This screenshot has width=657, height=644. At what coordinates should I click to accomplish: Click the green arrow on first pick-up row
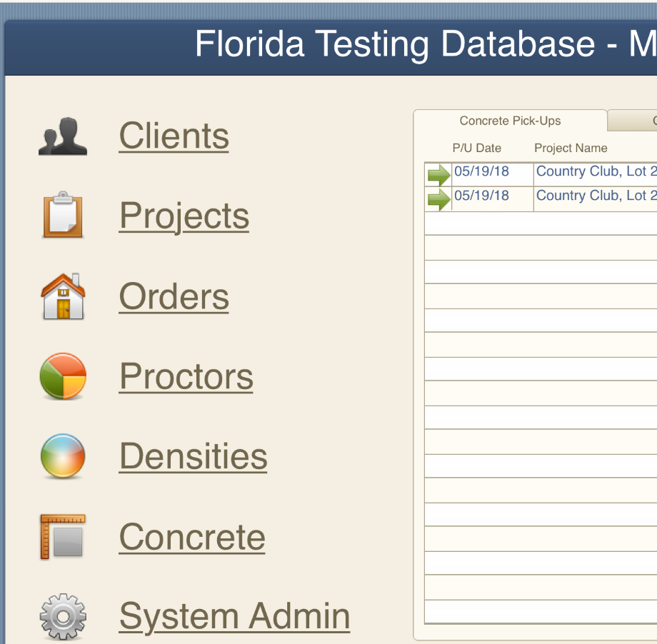pos(438,175)
